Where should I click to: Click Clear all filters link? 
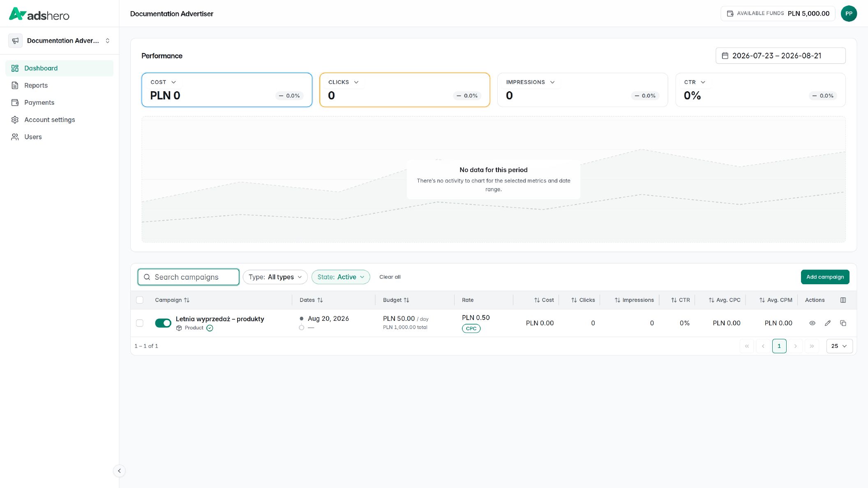point(390,277)
